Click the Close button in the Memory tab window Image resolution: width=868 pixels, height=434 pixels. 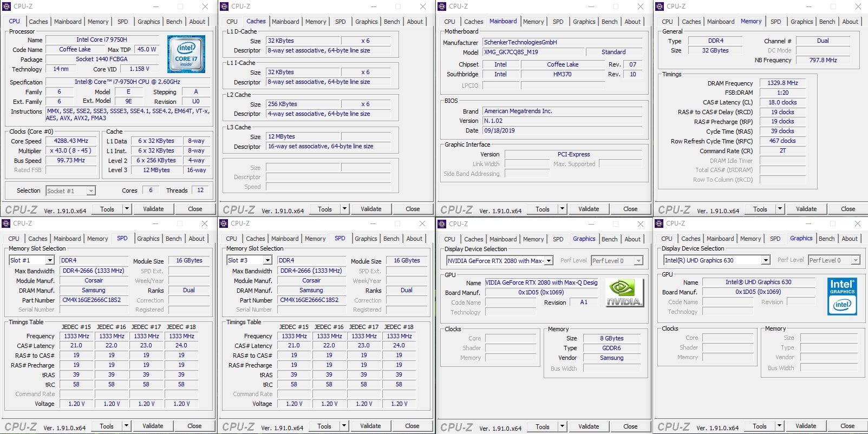click(848, 209)
